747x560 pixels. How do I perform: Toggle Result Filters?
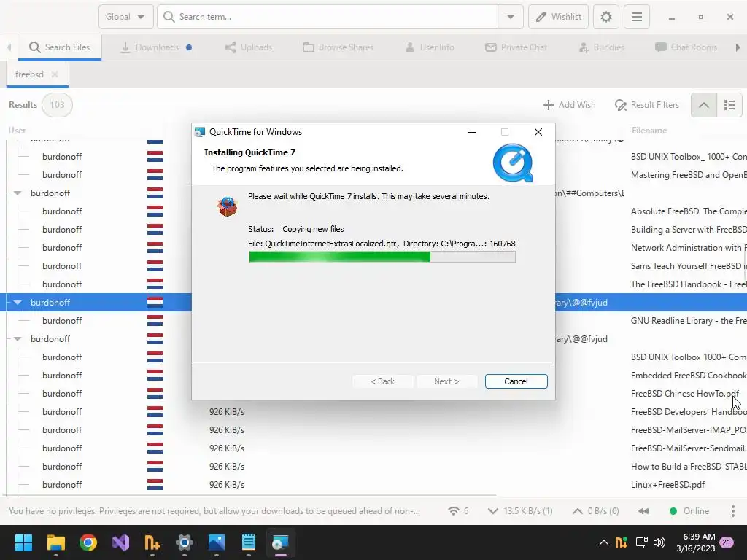647,105
